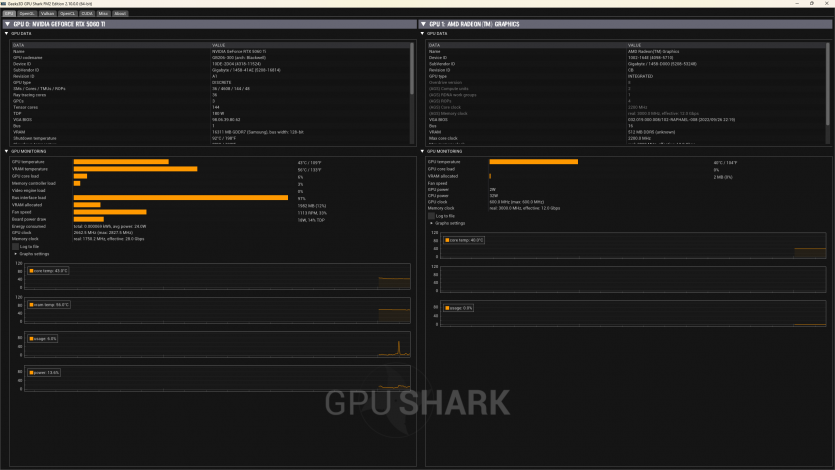Switch to the Vulkan tab

pos(47,13)
